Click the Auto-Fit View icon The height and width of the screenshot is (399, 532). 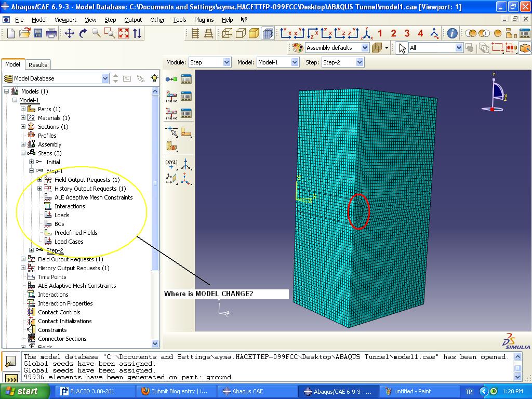pos(123,33)
